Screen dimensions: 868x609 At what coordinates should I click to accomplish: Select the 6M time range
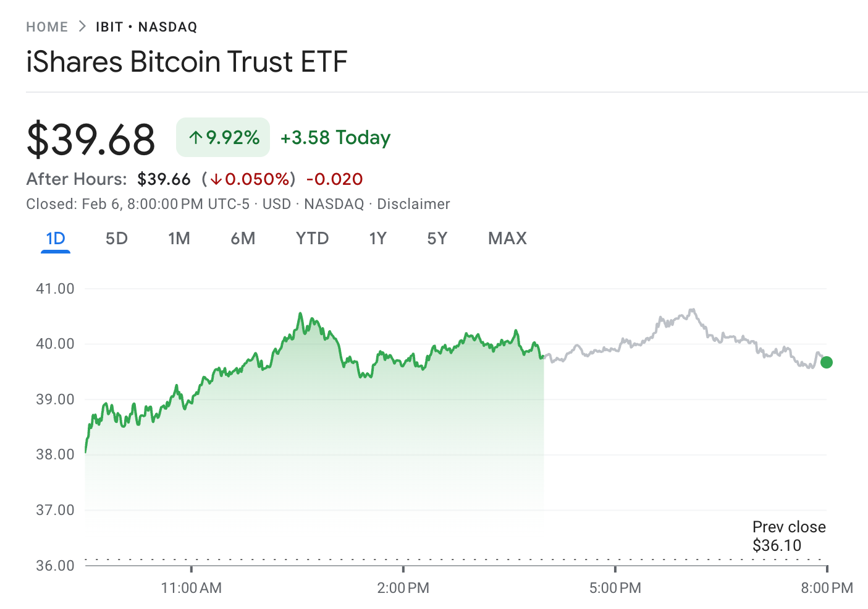point(243,238)
